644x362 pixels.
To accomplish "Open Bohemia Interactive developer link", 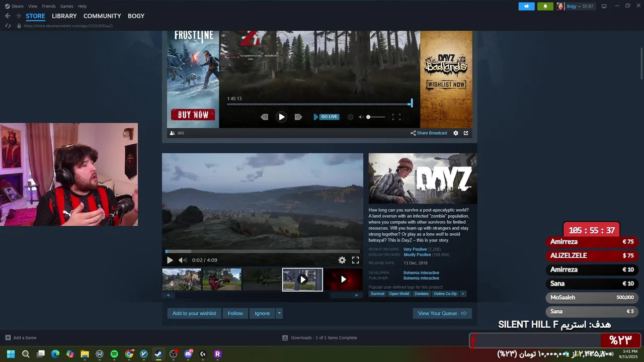I will tap(421, 273).
